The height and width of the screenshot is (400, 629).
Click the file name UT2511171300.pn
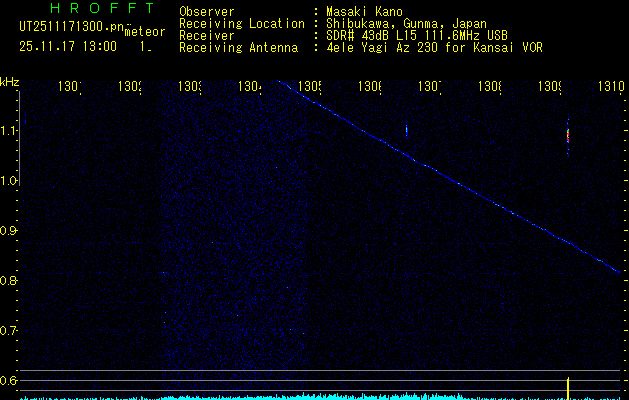point(72,26)
